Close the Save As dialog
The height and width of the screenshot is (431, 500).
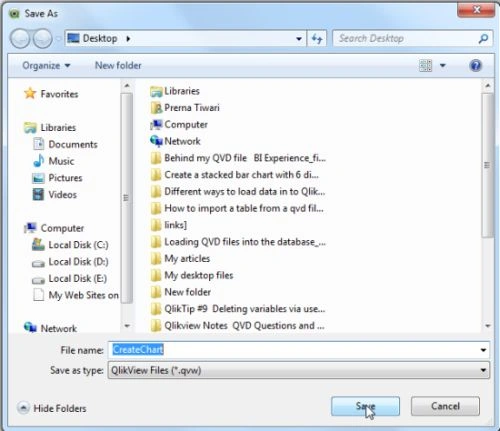[x=476, y=9]
